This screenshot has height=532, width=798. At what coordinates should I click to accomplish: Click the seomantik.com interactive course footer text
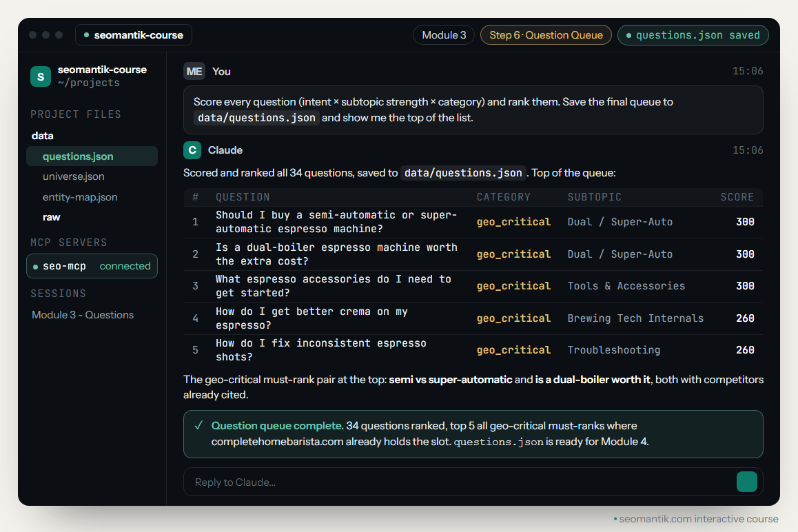pyautogui.click(x=699, y=519)
